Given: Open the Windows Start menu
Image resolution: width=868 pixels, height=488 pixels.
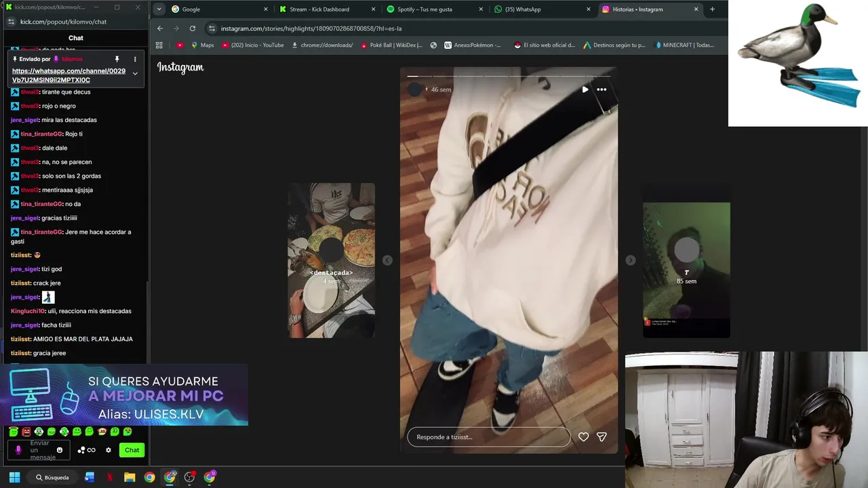Looking at the screenshot, I should point(14,477).
